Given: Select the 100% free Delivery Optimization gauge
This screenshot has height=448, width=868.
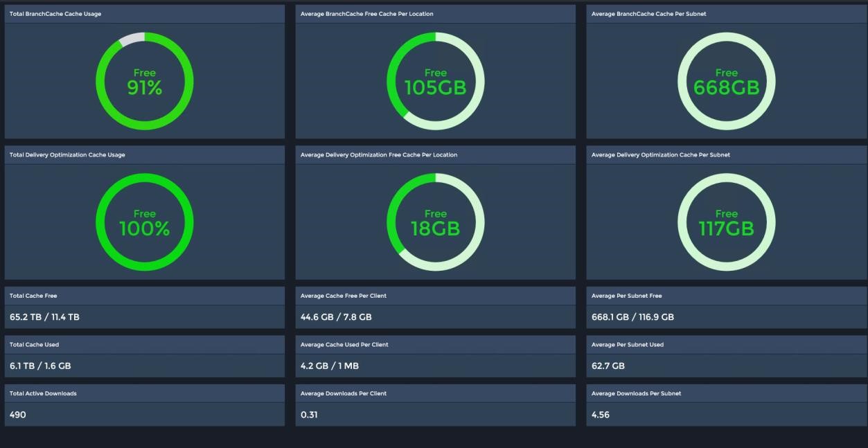Looking at the screenshot, I should click(x=145, y=222).
